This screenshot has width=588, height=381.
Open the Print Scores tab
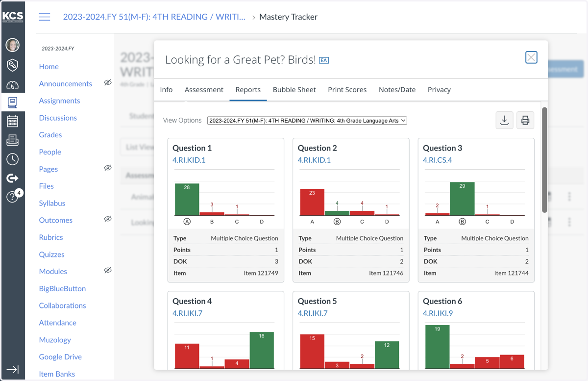coord(347,90)
